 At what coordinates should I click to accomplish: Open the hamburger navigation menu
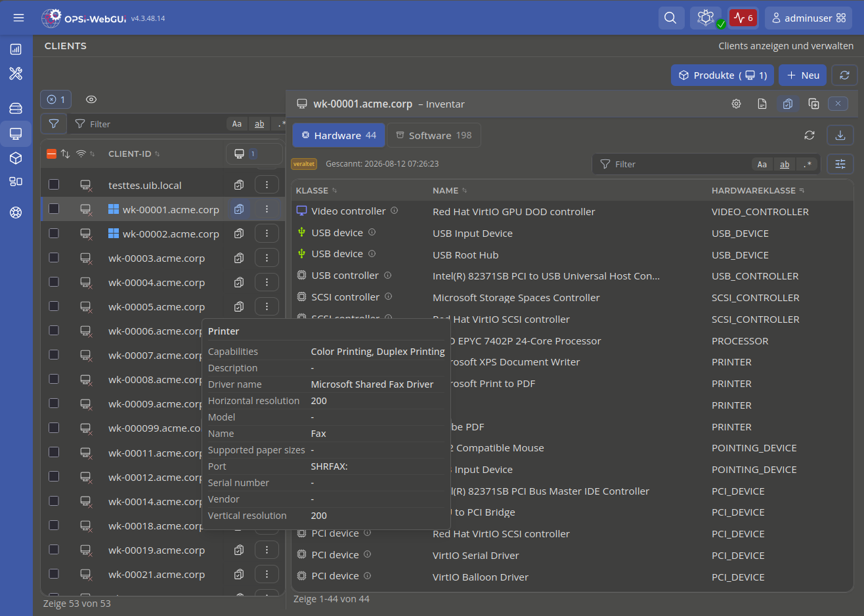[18, 18]
